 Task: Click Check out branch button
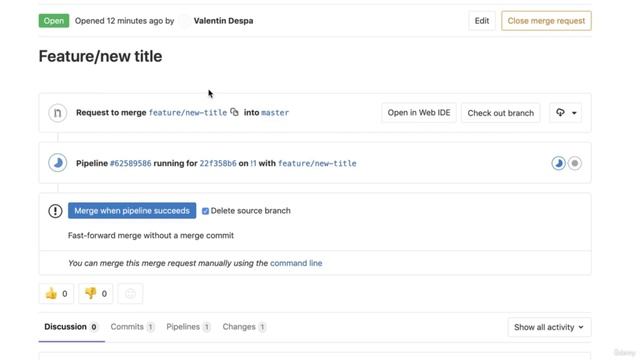[500, 113]
